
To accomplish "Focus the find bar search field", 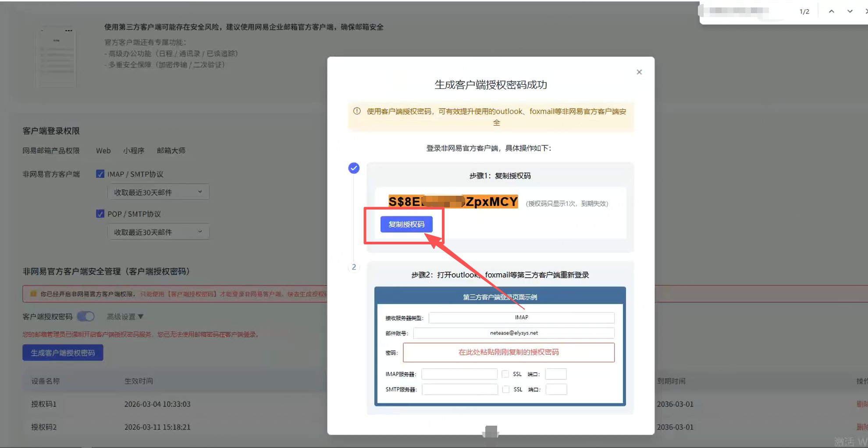I will 745,11.
